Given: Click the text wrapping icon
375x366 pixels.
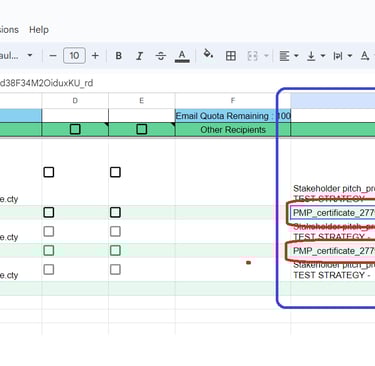Looking at the screenshot, I should point(338,56).
